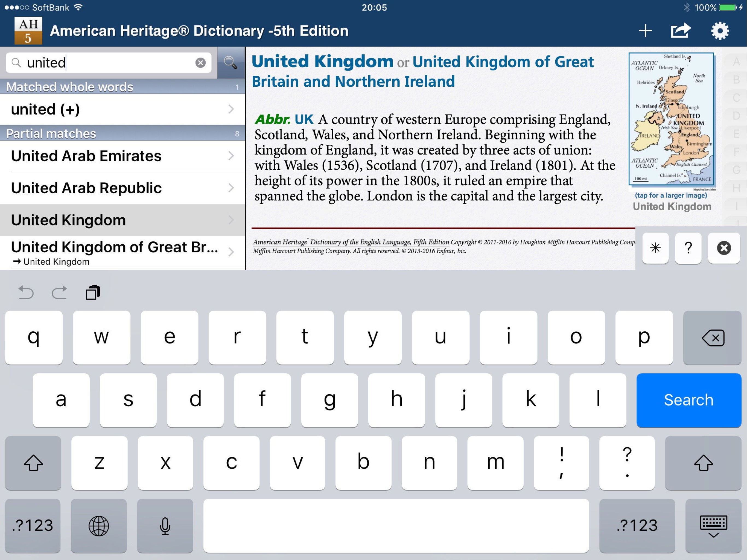Tap the question mark/period key
747x560 pixels.
(x=627, y=463)
